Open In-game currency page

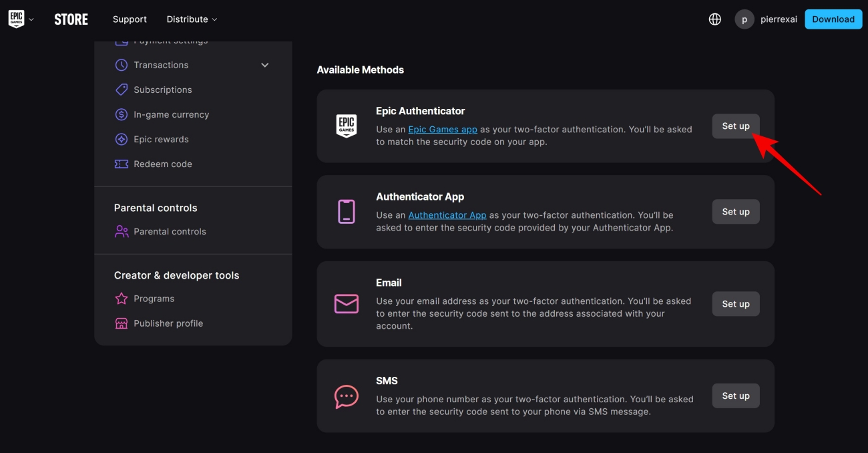pyautogui.click(x=172, y=114)
